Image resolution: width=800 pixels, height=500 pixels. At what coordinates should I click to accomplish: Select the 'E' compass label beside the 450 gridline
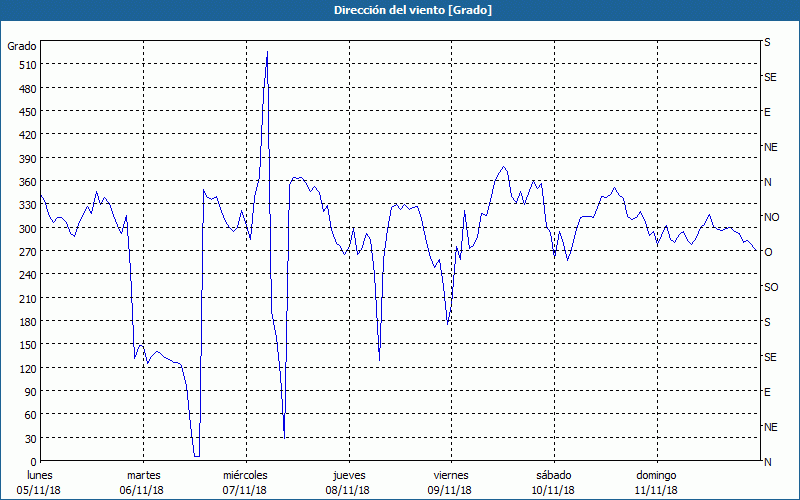point(767,112)
